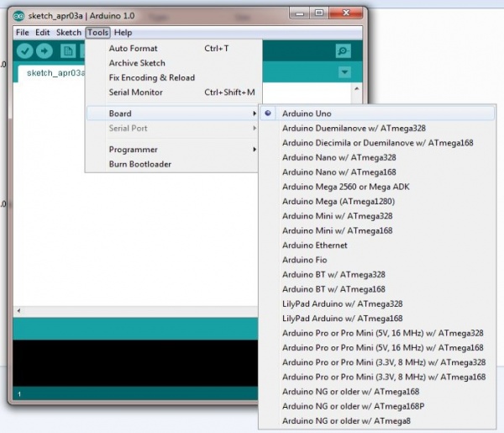Choose the Arduino Fio board
Viewport: 504px width, 433px height.
click(x=377, y=260)
